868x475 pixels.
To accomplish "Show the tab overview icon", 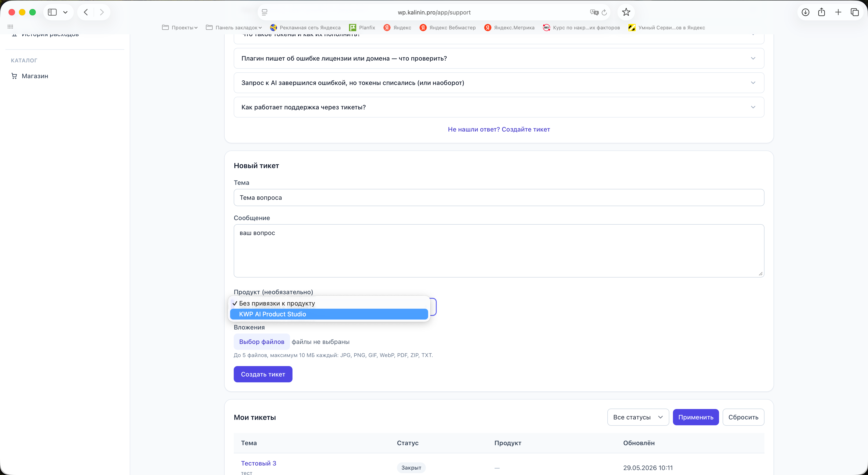I will coord(854,12).
